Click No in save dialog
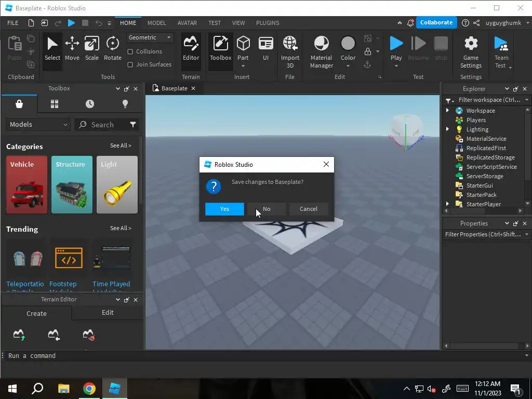The height and width of the screenshot is (399, 532). [x=267, y=209]
